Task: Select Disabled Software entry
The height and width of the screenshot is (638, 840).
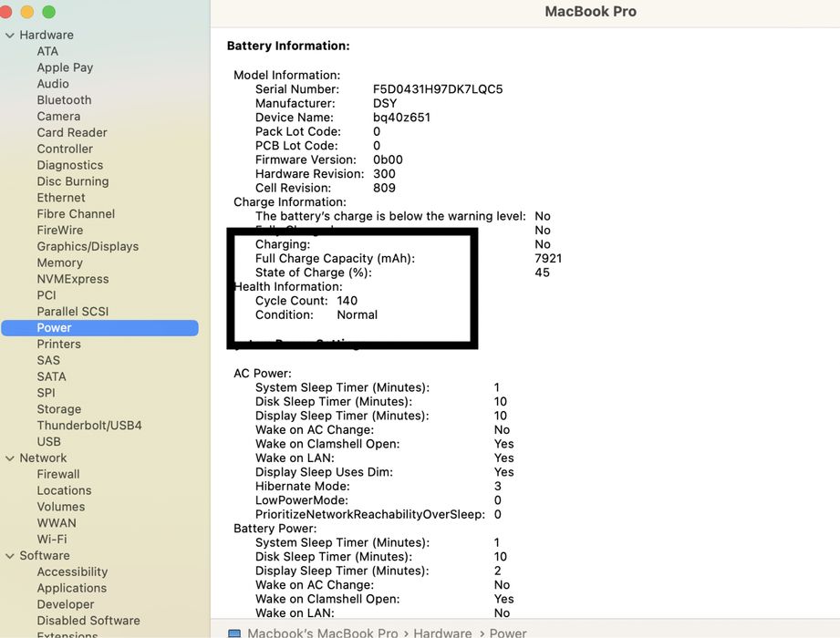Action: 88,621
